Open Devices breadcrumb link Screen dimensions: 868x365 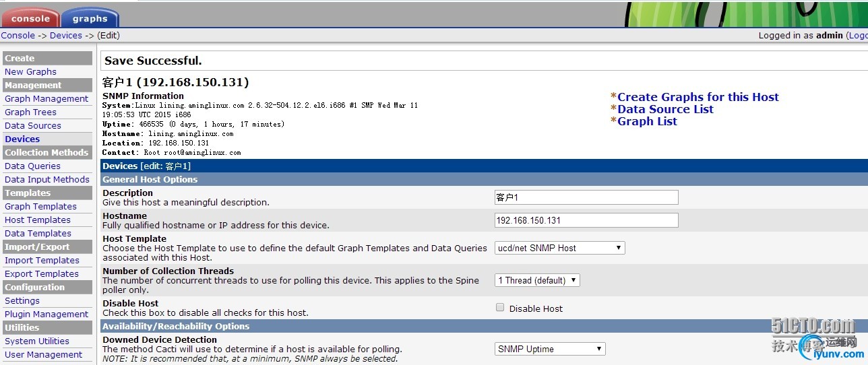point(66,36)
